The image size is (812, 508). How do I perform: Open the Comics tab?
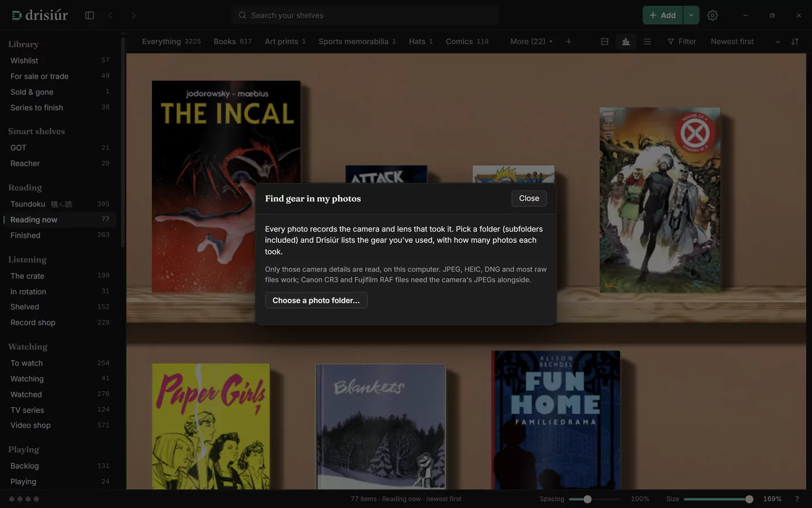[x=467, y=42]
